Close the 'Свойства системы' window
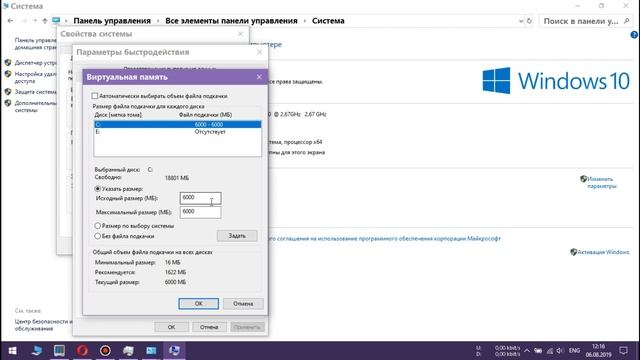 point(240,34)
